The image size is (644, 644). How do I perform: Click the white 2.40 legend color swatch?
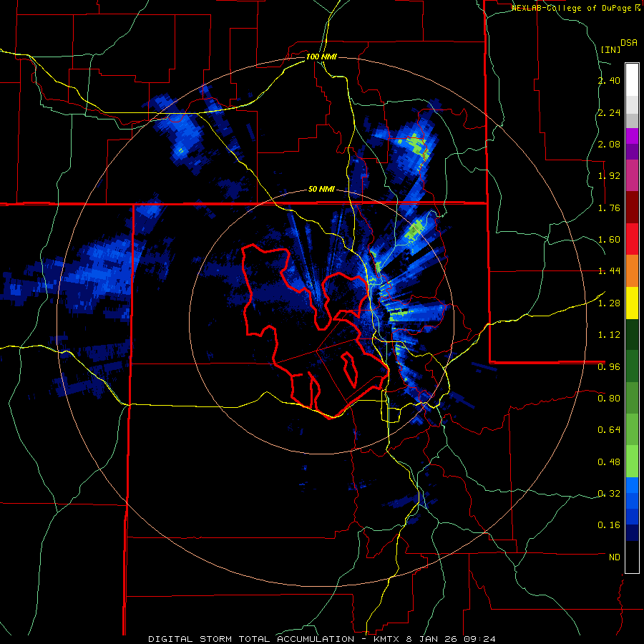[x=632, y=79]
